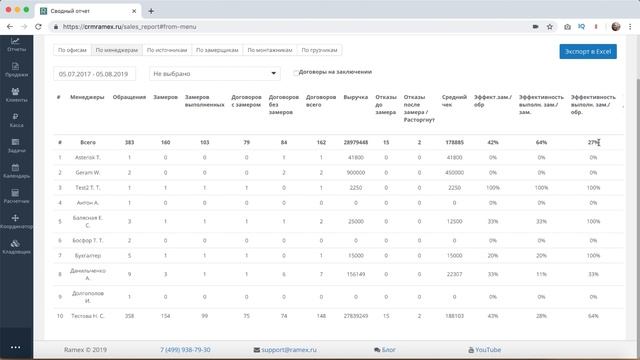Click the Отказы до замера column header
The image size is (640, 360).
[x=386, y=104]
